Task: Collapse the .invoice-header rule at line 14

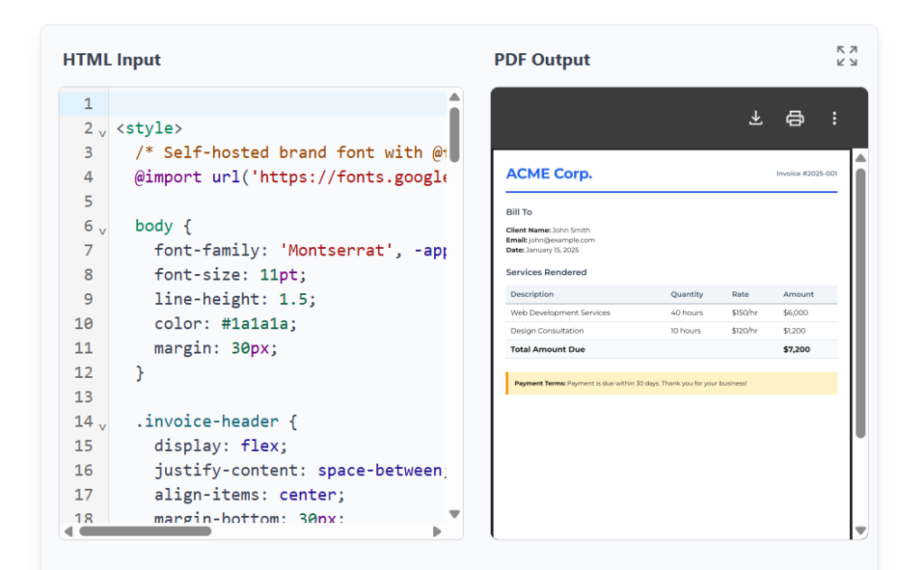Action: (102, 425)
